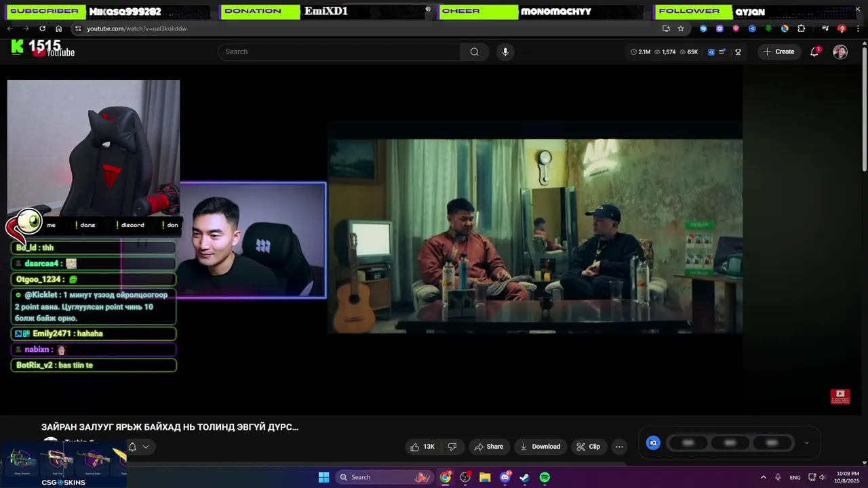Open YouTube notifications bell
Viewport: 868px width, 488px height.
(814, 52)
